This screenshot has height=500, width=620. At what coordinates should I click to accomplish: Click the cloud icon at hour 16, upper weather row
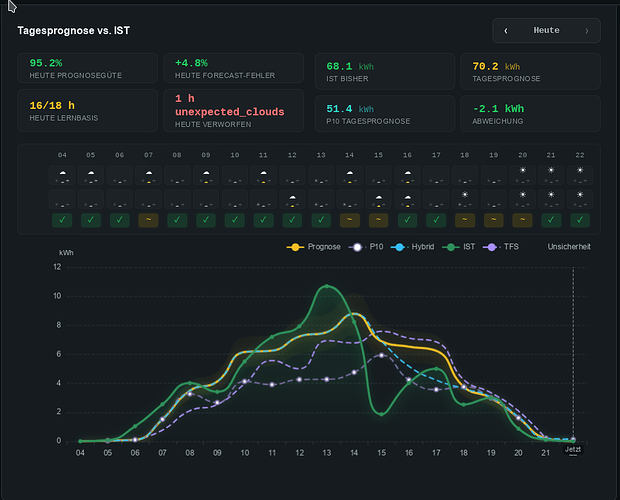407,175
